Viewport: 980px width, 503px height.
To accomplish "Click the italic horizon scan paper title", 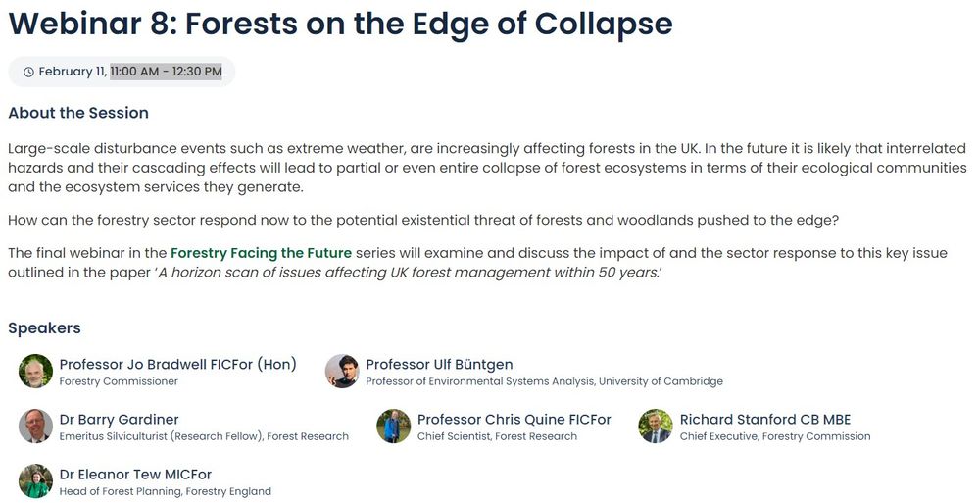I will click(408, 273).
